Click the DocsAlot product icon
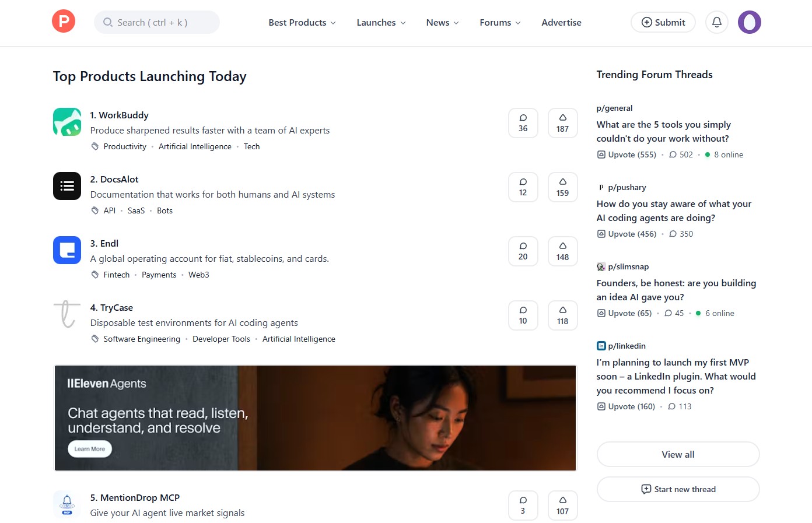The width and height of the screenshot is (812, 523). 67,186
